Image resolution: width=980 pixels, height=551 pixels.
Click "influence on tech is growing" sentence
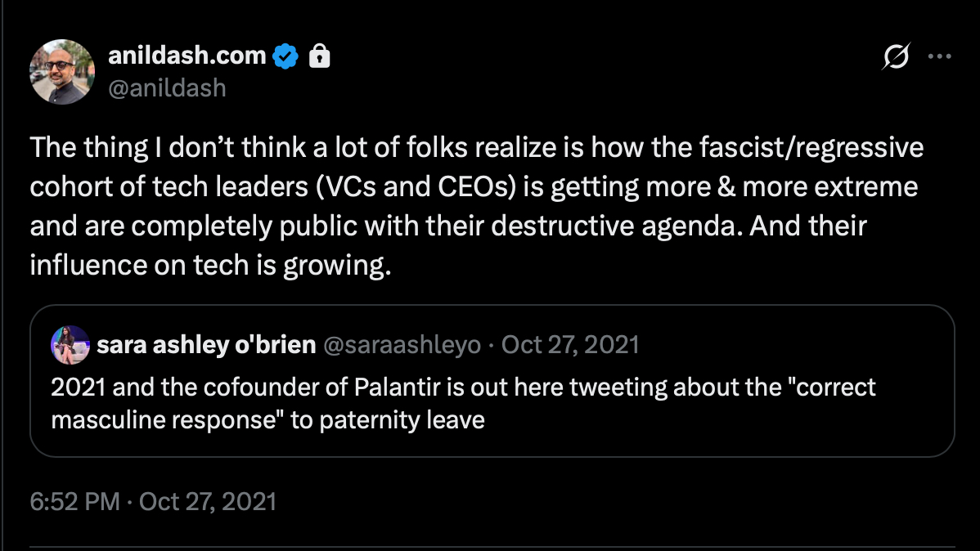coord(211,266)
